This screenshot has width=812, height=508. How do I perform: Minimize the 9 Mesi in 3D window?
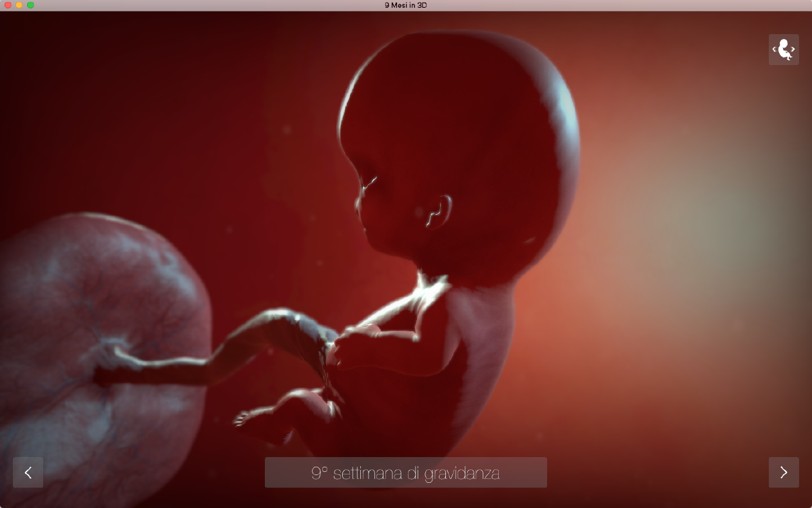19,5
